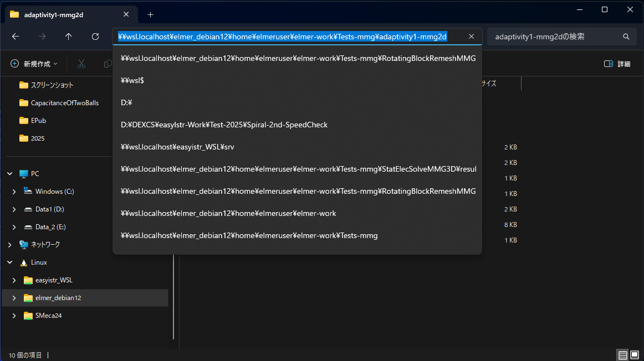Switch to large thumbnails view via status bar icon
The height and width of the screenshot is (361, 644).
[633, 355]
